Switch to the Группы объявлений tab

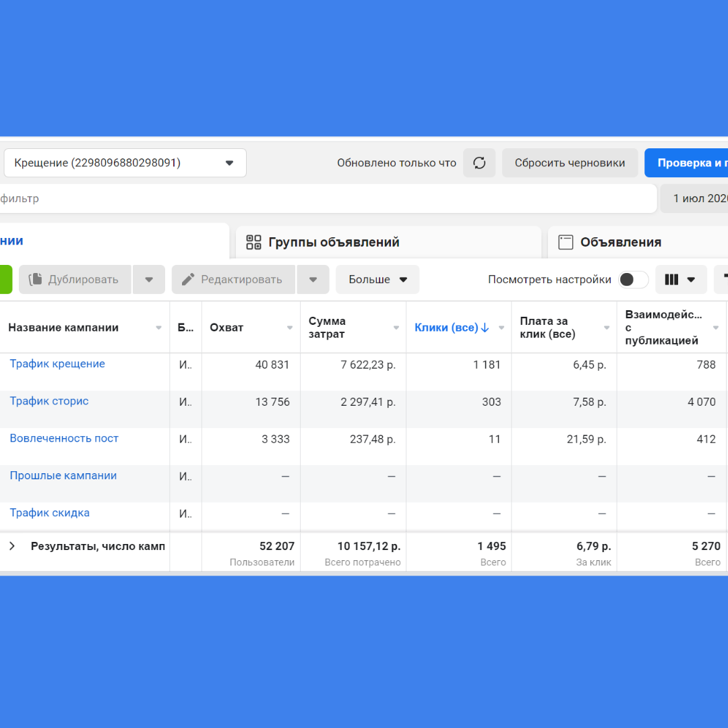389,243
